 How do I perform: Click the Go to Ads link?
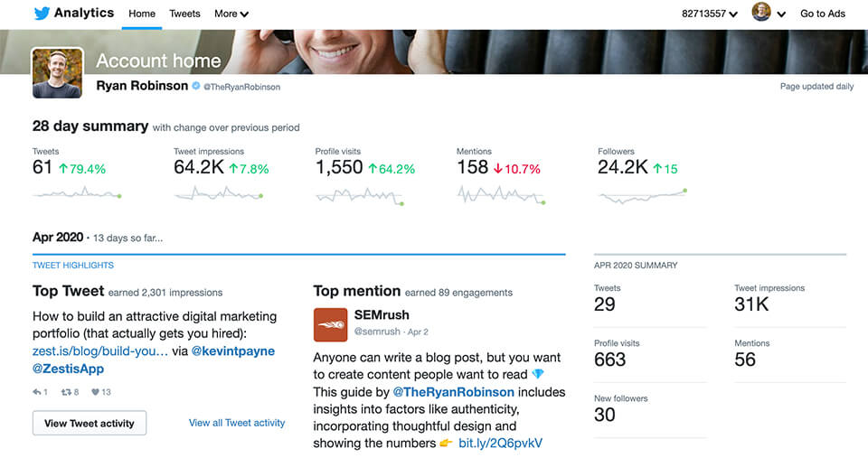[x=823, y=14]
